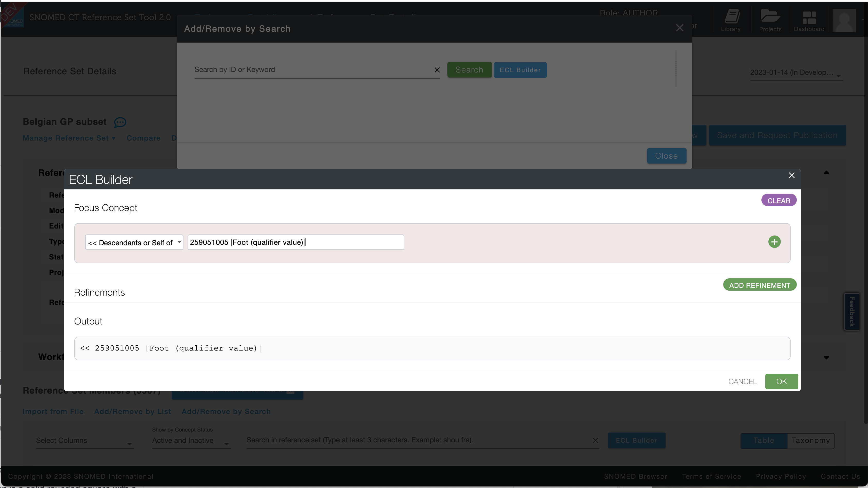Image resolution: width=868 pixels, height=488 pixels.
Task: Click the Output ECL expression box
Action: point(432,348)
